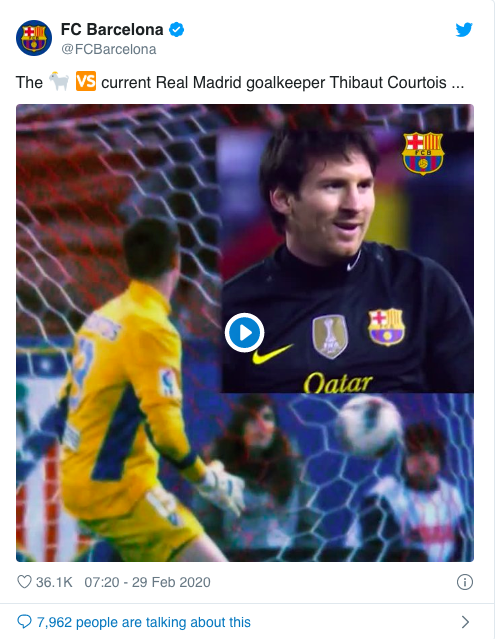Click the speech bubble reply icon

(24, 622)
